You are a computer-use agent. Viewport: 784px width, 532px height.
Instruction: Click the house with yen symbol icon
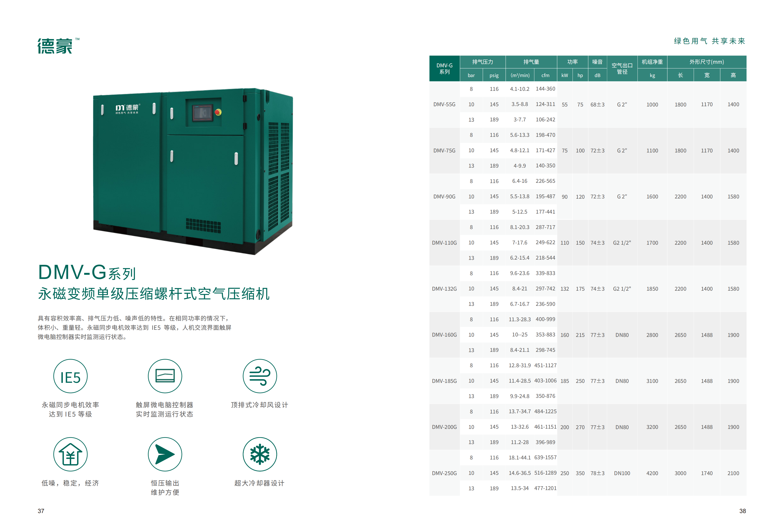[x=70, y=454]
